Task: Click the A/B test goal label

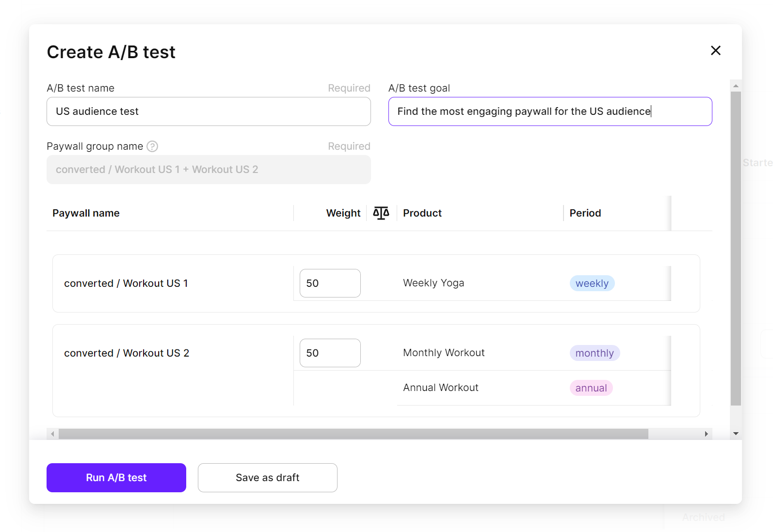Action: coord(419,88)
